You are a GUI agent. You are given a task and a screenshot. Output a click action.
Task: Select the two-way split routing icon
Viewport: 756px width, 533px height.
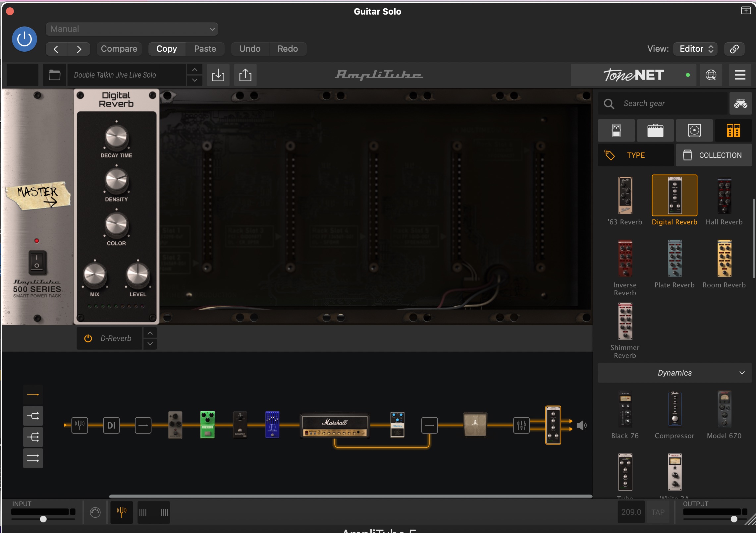[x=33, y=416]
